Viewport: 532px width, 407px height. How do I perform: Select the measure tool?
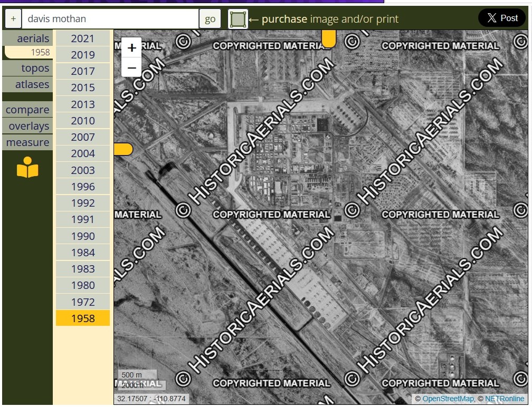coord(27,142)
